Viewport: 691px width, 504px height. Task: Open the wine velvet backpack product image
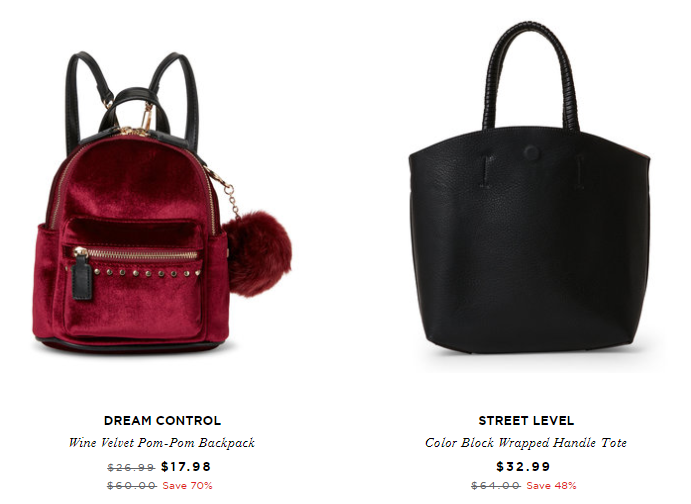[162, 202]
